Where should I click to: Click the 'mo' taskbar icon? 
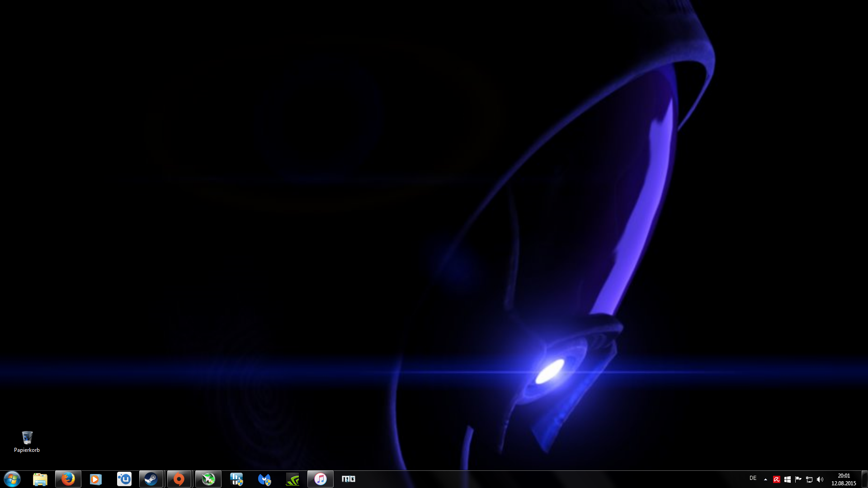pos(348,479)
